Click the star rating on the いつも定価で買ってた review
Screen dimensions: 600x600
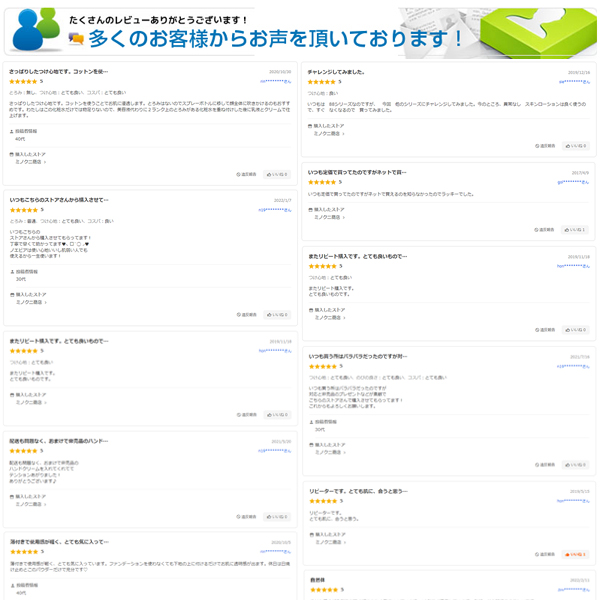tap(322, 182)
